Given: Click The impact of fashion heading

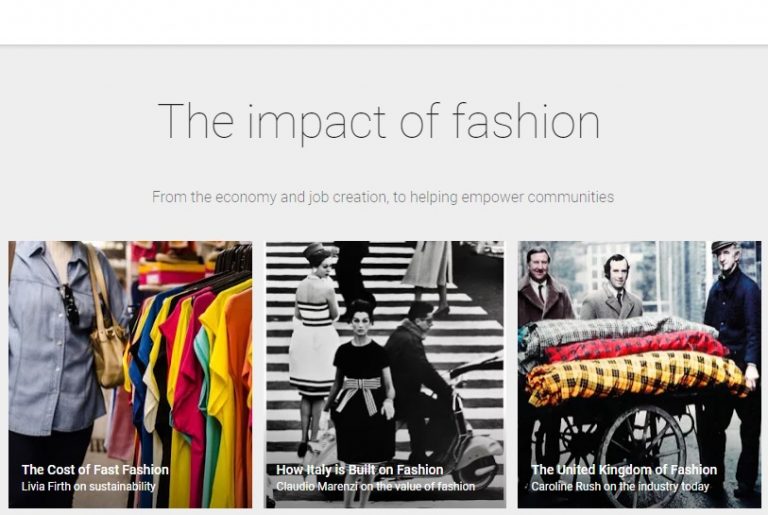Looking at the screenshot, I should [379, 121].
